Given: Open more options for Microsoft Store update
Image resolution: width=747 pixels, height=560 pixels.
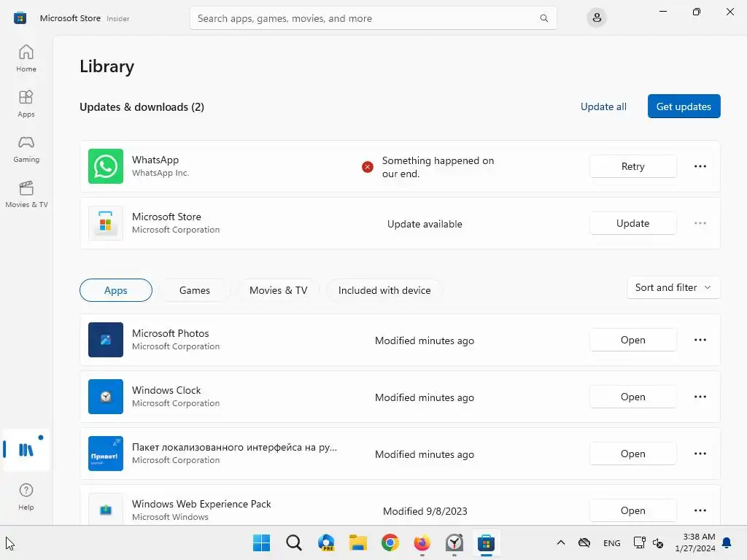Looking at the screenshot, I should tap(700, 223).
